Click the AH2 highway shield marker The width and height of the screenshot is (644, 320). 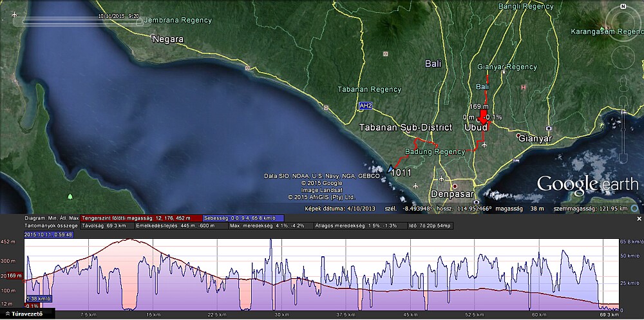pyautogui.click(x=365, y=105)
